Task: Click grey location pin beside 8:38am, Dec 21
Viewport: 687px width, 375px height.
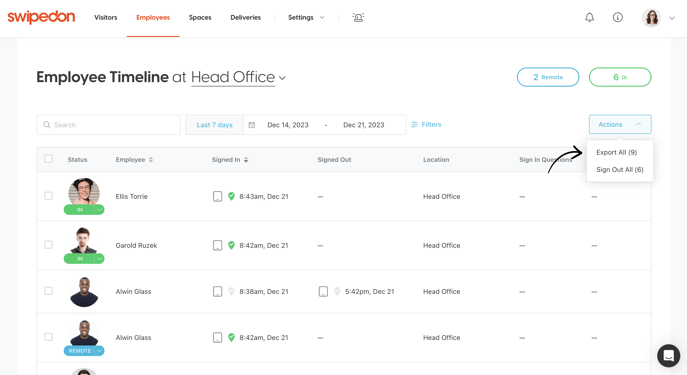Action: [x=231, y=291]
